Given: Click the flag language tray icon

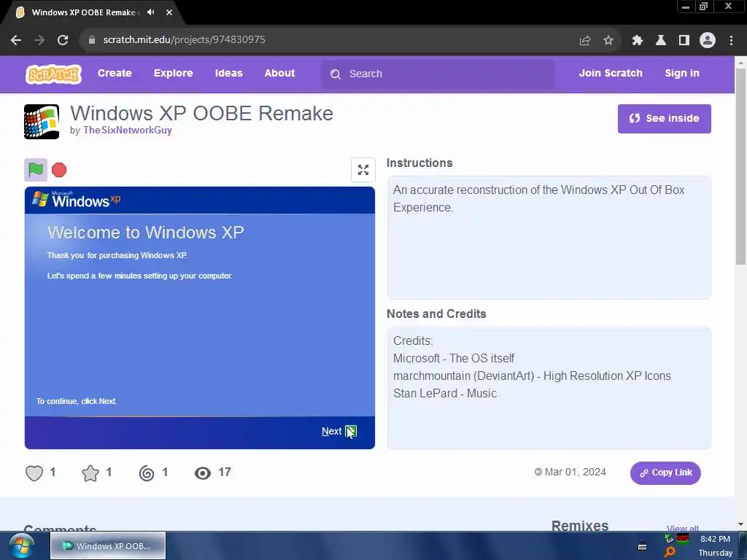Looking at the screenshot, I should click(x=683, y=539).
